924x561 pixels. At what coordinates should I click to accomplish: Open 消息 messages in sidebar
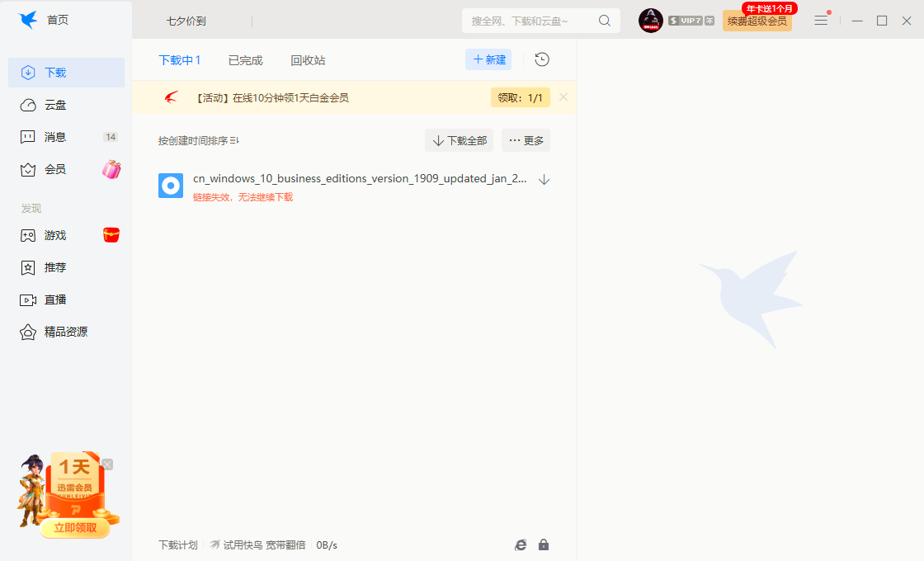click(x=66, y=137)
